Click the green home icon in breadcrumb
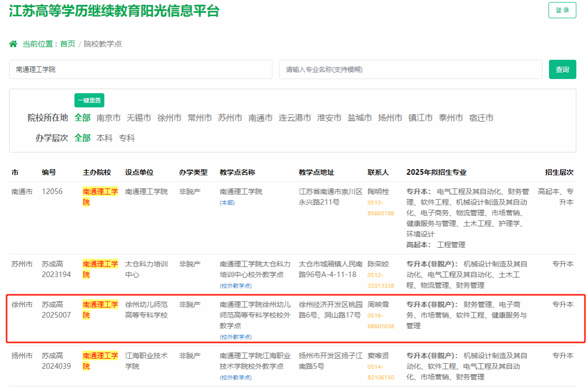 click(13, 44)
